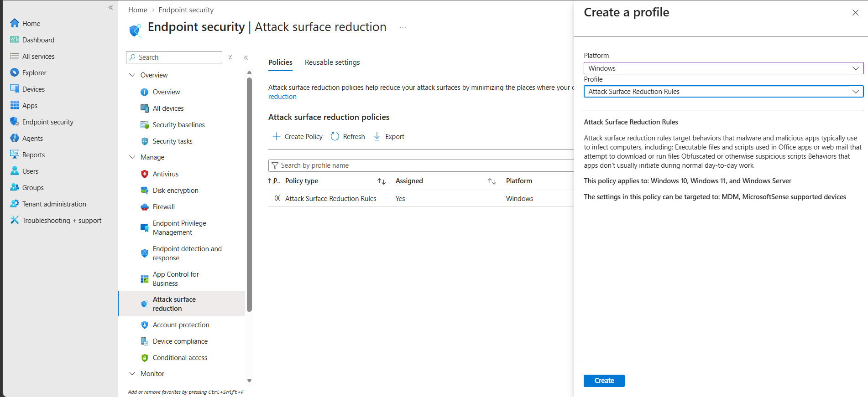Open the Tenant administration icon

[15, 204]
